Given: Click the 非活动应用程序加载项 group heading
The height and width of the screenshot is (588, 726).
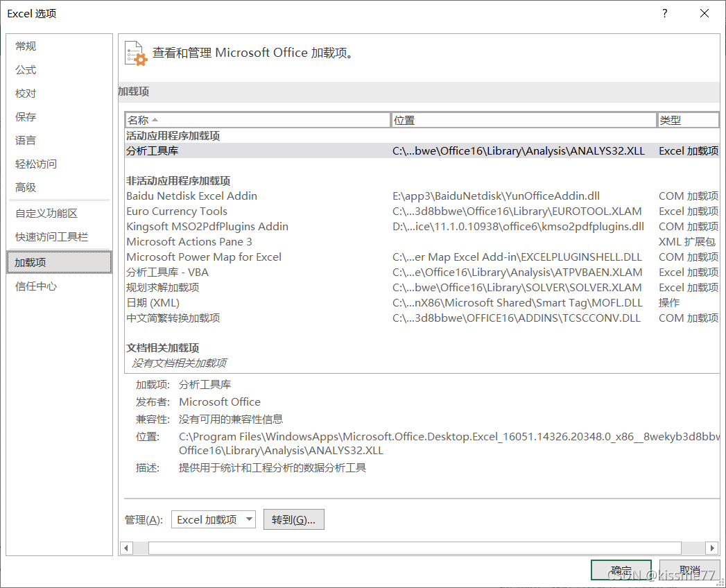Looking at the screenshot, I should [x=178, y=180].
